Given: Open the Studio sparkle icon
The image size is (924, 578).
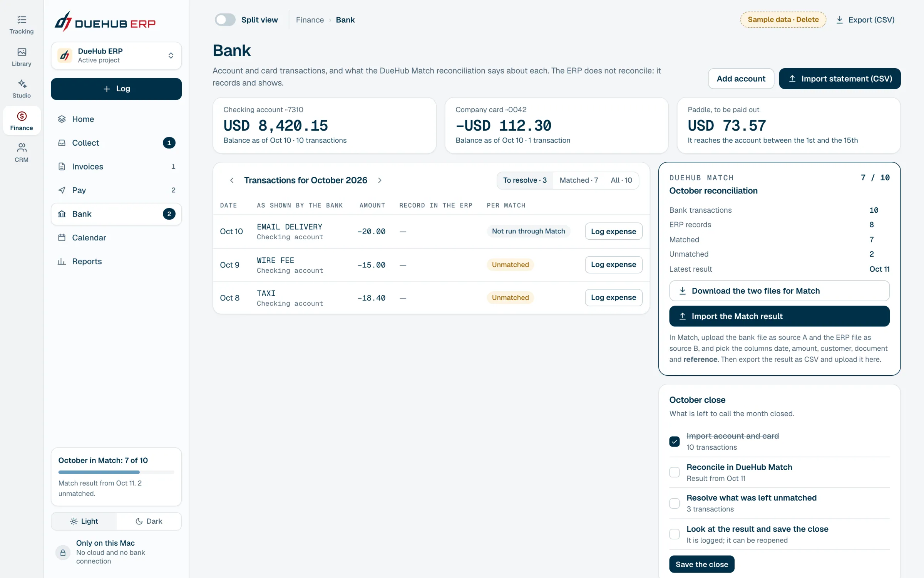Looking at the screenshot, I should tap(22, 84).
